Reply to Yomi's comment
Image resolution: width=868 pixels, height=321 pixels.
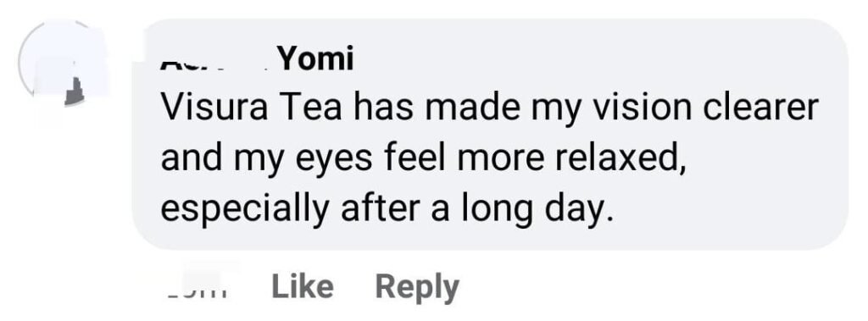[417, 288]
